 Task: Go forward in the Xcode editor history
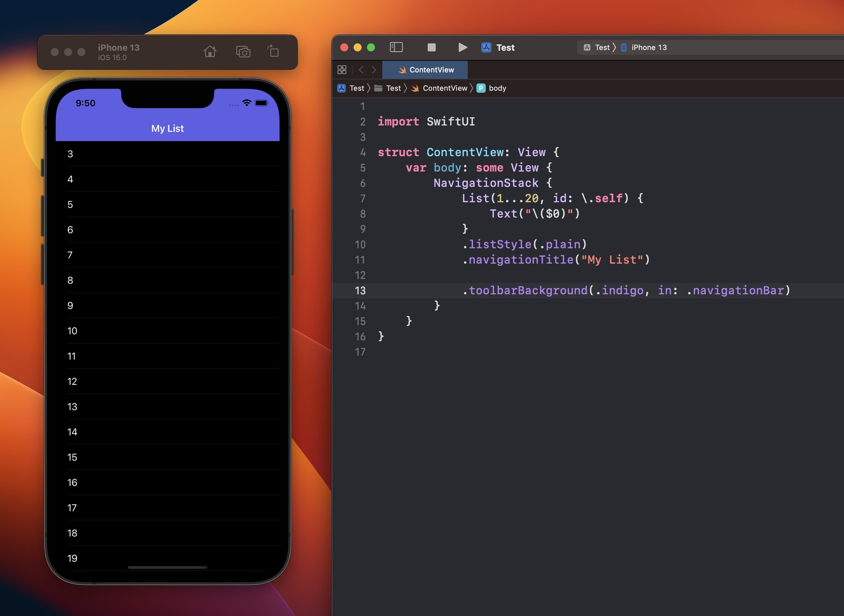(x=374, y=70)
